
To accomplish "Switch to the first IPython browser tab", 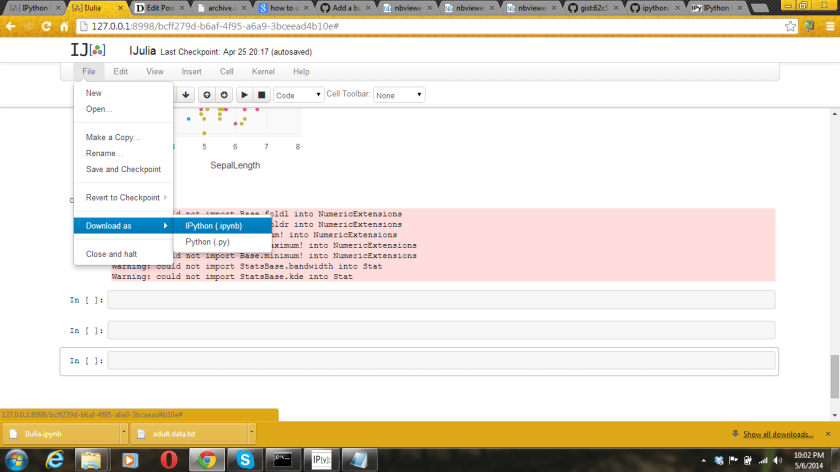I will coord(33,8).
